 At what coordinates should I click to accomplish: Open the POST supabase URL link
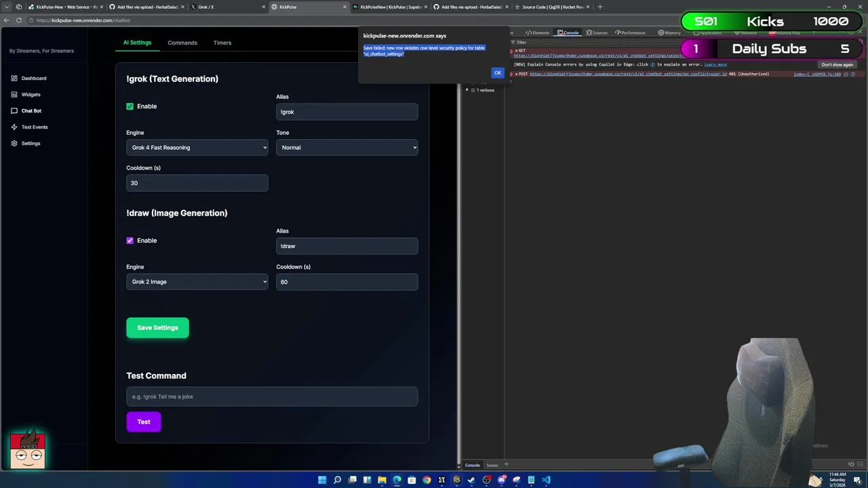[x=628, y=74]
